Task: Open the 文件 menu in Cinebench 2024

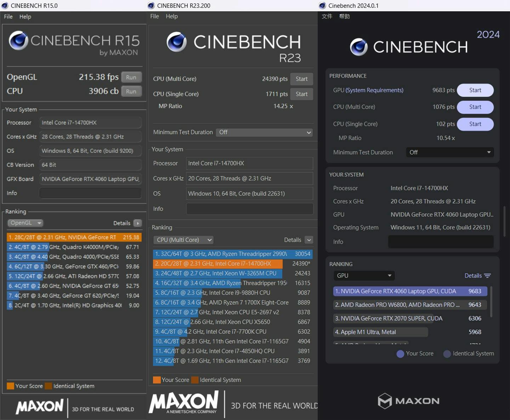Action: 327,16
